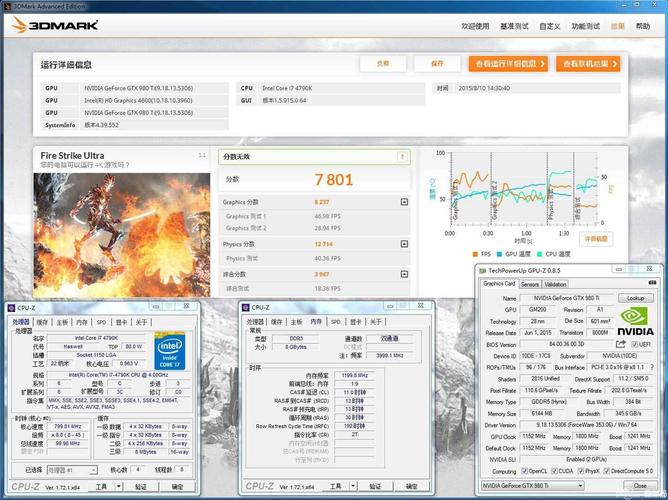The height and width of the screenshot is (500, 668).
Task: Open the SPD tab in left CPU-Z
Action: click(x=101, y=322)
